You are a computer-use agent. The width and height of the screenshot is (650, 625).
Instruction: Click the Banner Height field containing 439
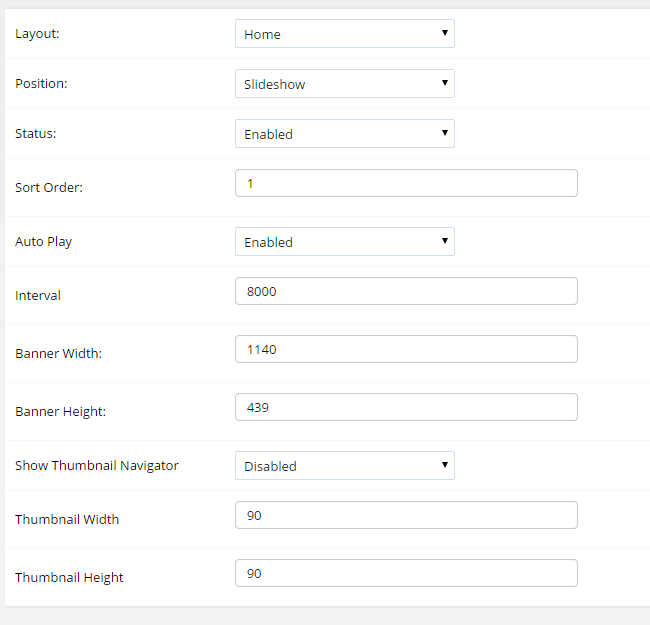(x=406, y=407)
